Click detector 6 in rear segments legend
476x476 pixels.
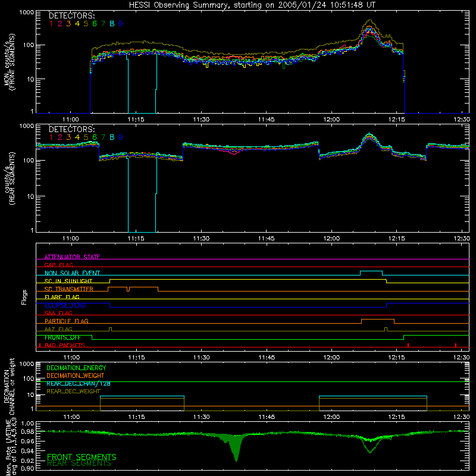point(95,137)
